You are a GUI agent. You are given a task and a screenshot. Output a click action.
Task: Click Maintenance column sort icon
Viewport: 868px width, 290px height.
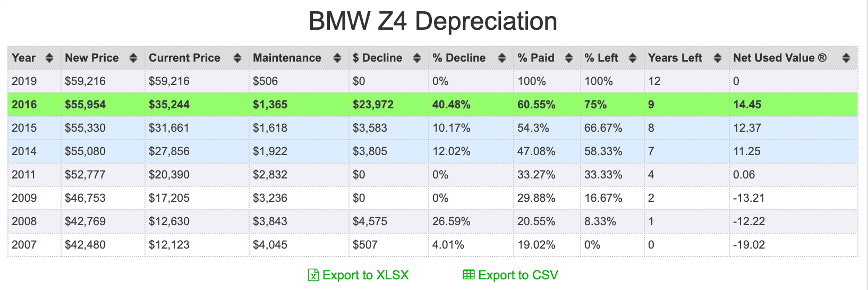tap(337, 58)
